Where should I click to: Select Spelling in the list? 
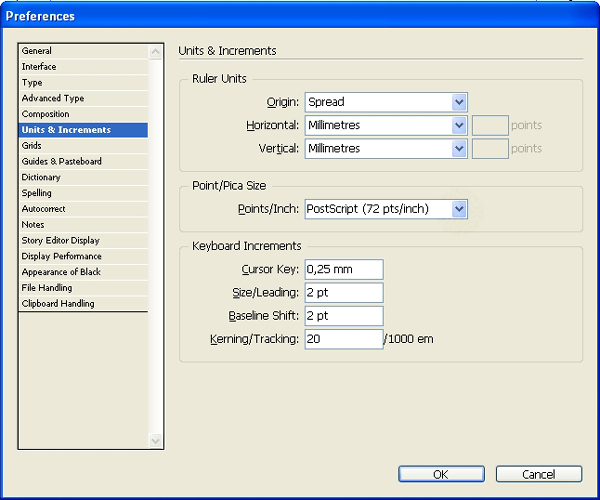point(83,193)
